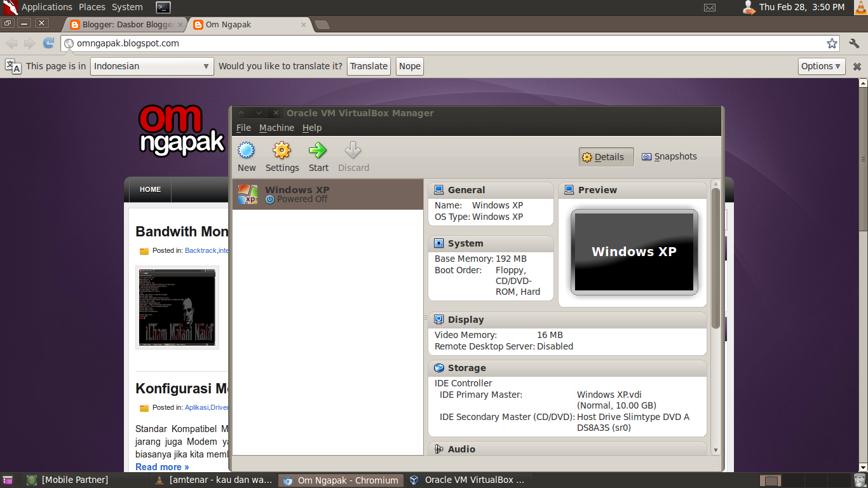Click the mail envelope indicator icon
The width and height of the screenshot is (868, 488).
pos(710,7)
